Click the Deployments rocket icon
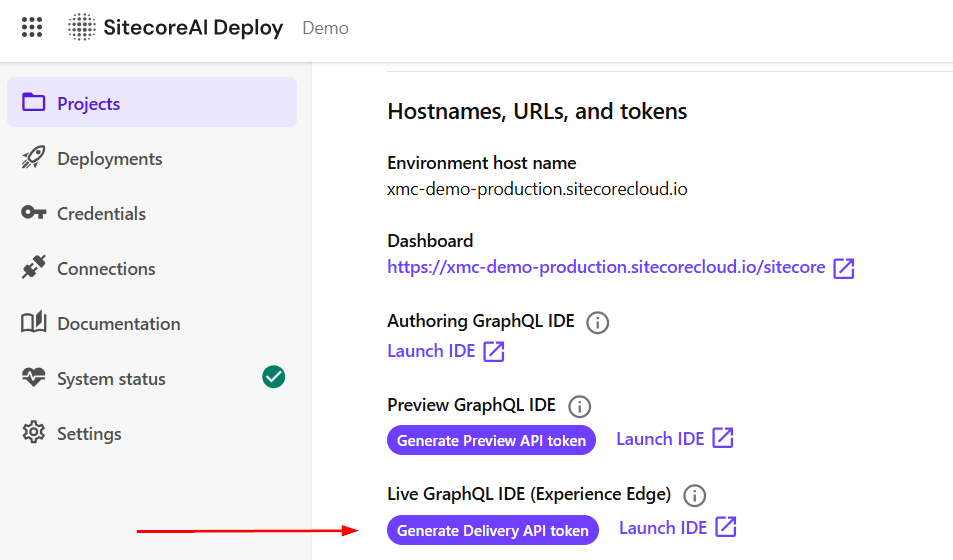The image size is (953, 560). [33, 157]
